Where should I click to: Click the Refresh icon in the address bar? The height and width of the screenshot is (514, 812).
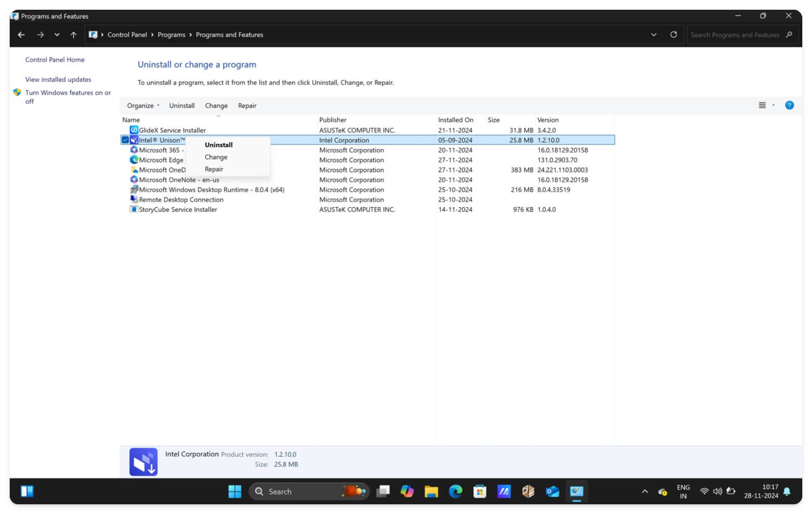(x=673, y=35)
